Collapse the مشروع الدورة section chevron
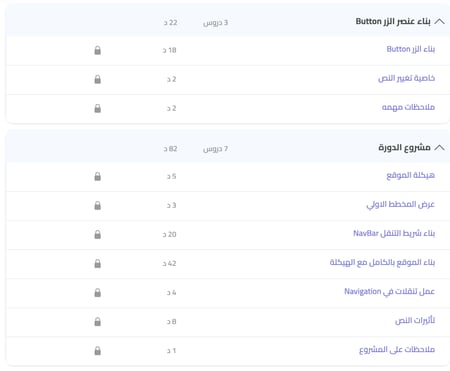Viewport: 450px width, 371px height. click(x=440, y=148)
